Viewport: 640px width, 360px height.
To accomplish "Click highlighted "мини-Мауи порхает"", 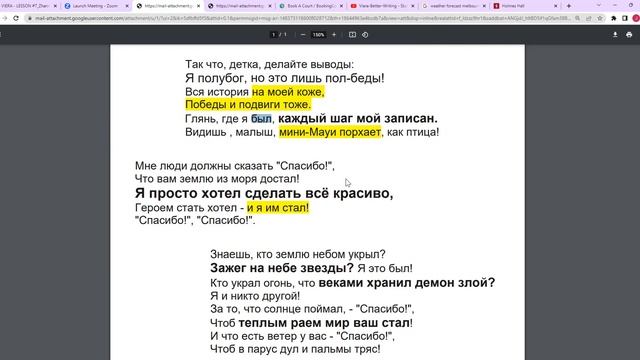I will coord(330,132).
